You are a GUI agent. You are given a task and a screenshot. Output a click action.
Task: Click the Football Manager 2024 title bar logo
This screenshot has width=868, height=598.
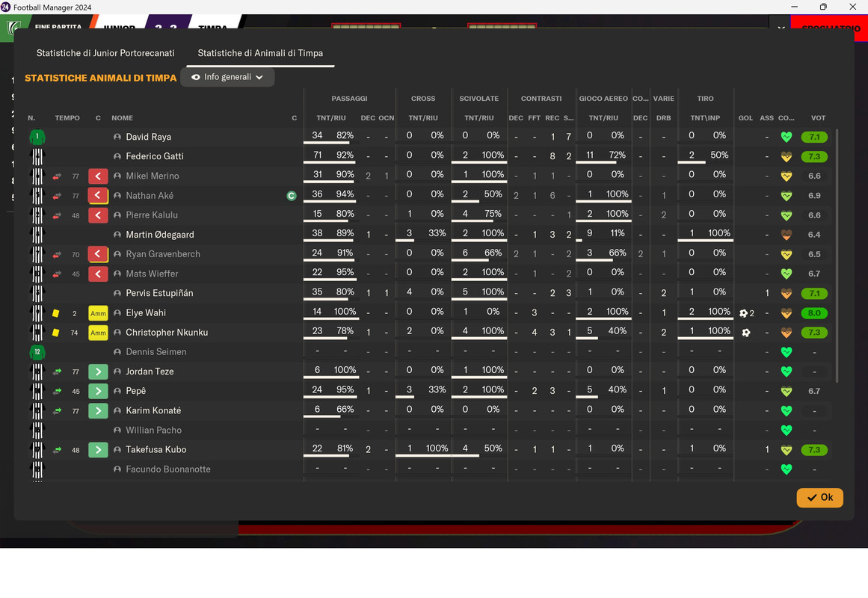coord(6,7)
